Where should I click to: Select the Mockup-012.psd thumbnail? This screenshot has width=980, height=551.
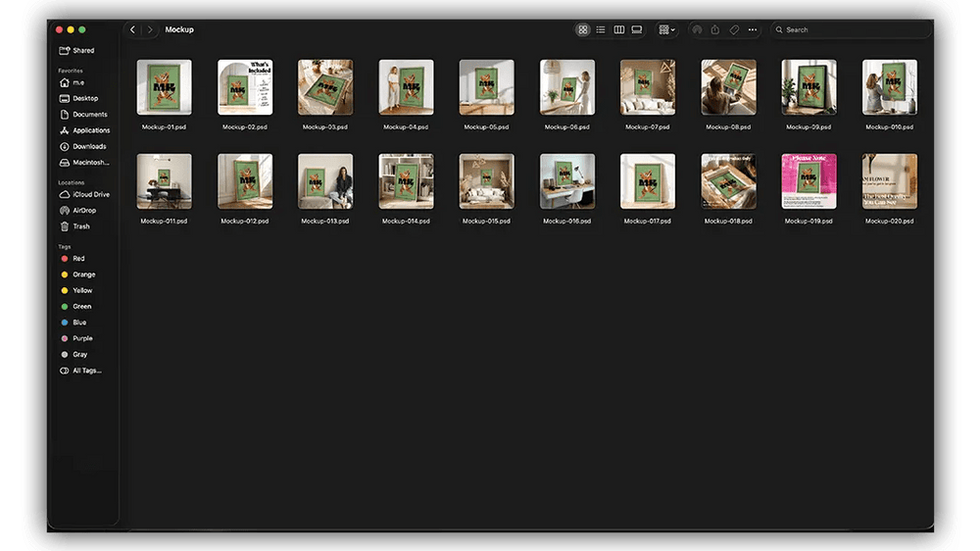point(245,181)
